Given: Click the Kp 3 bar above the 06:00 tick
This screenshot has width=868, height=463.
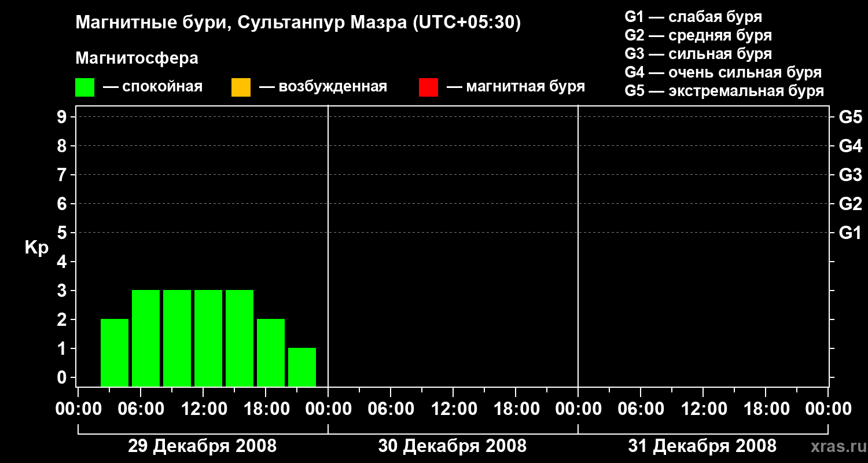Looking at the screenshot, I should coord(146,338).
